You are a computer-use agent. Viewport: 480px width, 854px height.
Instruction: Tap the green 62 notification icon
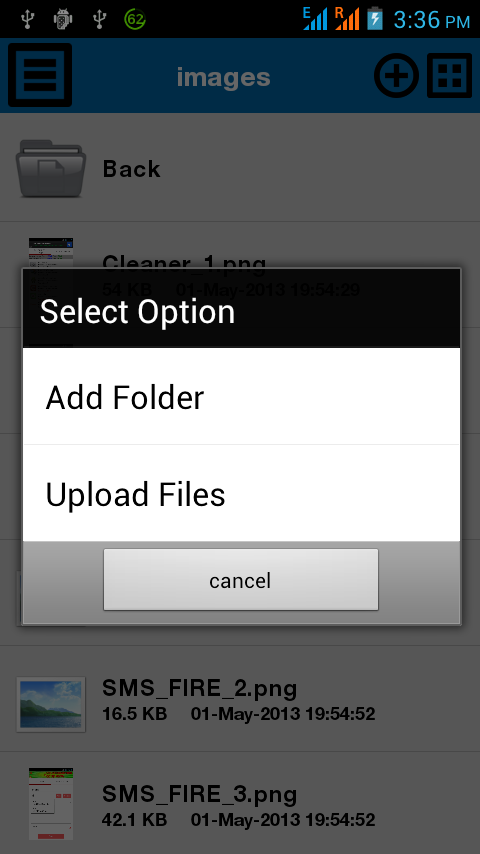coord(135,20)
